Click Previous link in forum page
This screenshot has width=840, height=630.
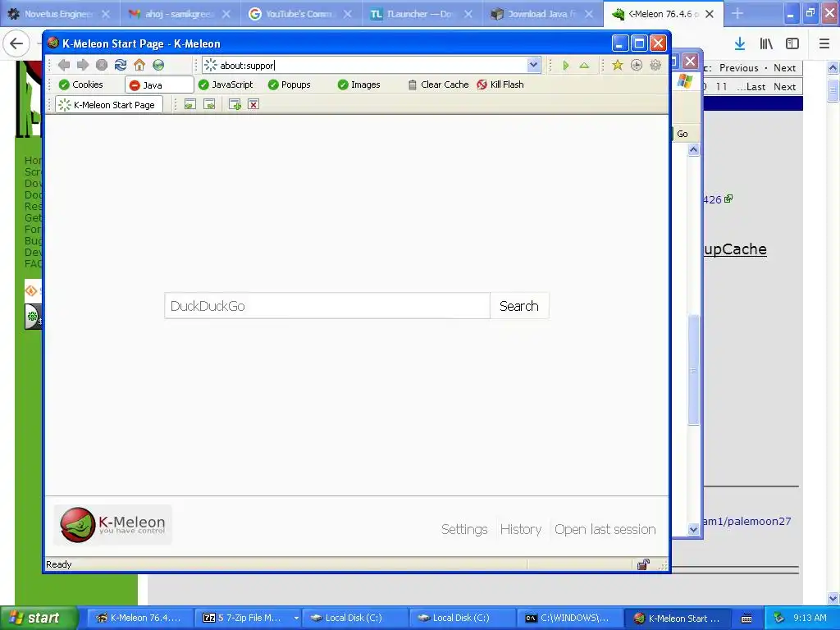pos(739,68)
